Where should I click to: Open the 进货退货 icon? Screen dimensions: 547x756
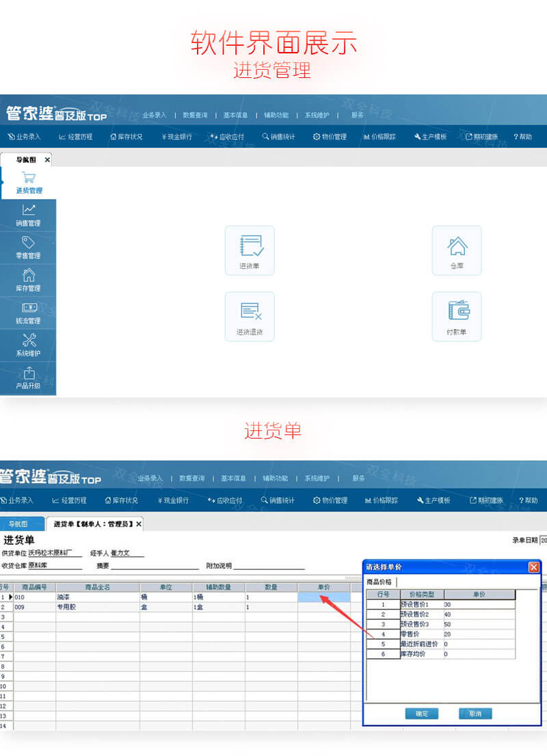(250, 317)
